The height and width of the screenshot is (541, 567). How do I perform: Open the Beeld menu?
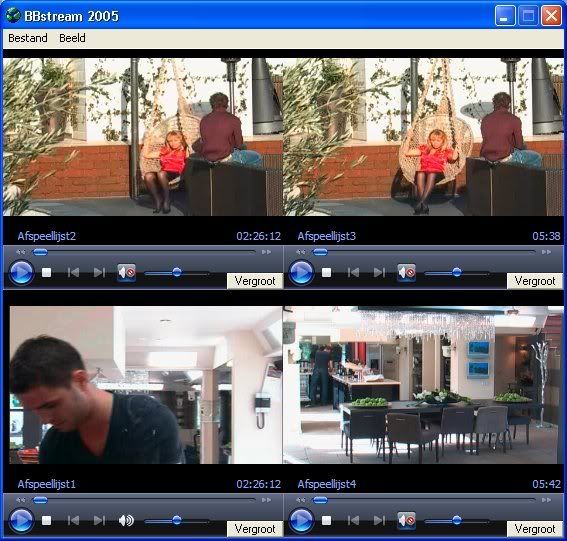[x=72, y=38]
